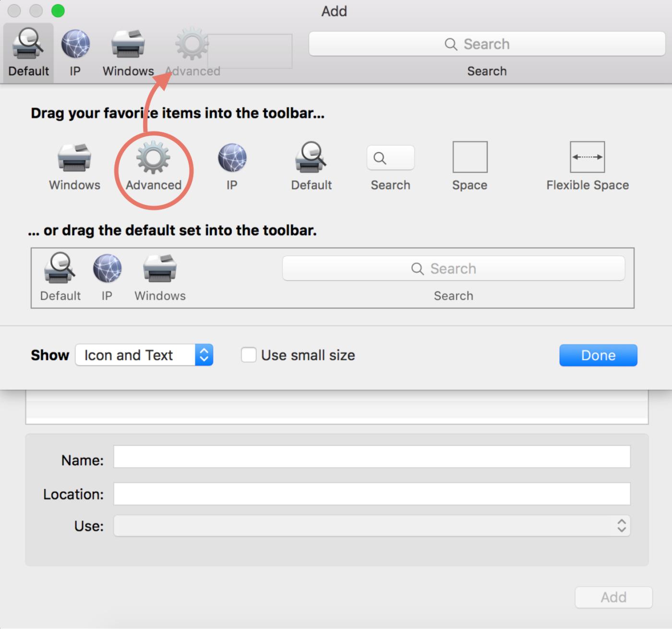Click Default icon in the default set
Image resolution: width=672 pixels, height=629 pixels.
pos(60,277)
